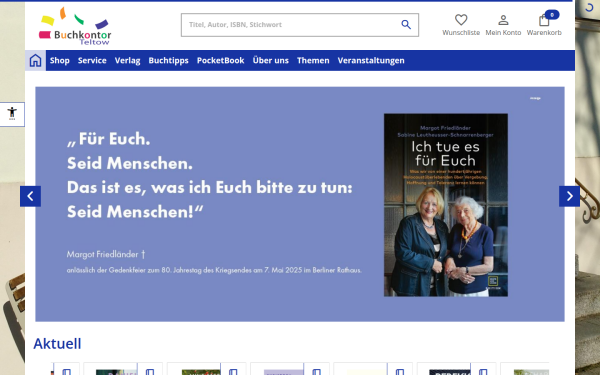This screenshot has height=375, width=600.
Task: Click the 'Margot Friedländer †' text
Action: tap(106, 254)
